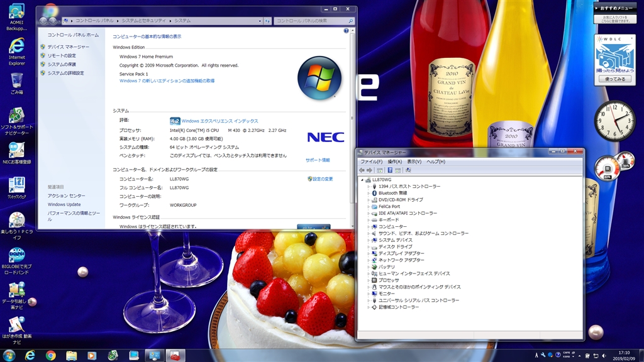Click the WDLC gadget camera image
The width and height of the screenshot is (644, 362).
pos(614,60)
